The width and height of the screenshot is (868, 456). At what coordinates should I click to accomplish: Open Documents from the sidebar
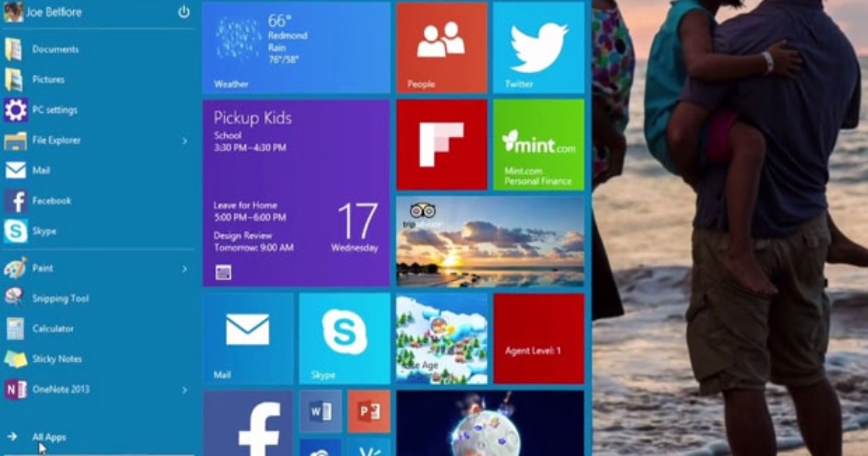pyautogui.click(x=54, y=49)
